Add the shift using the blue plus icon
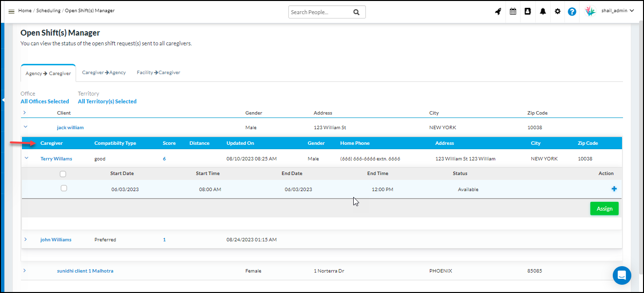The height and width of the screenshot is (293, 644). (614, 189)
